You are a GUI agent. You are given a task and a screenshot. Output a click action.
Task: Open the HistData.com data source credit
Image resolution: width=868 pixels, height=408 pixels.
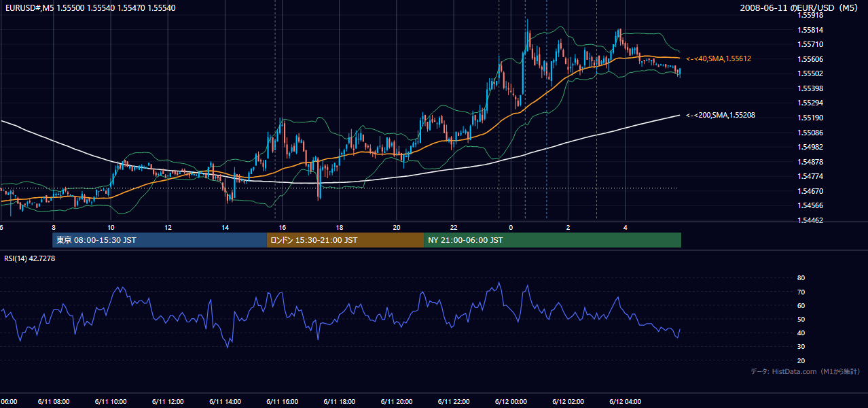pos(805,371)
